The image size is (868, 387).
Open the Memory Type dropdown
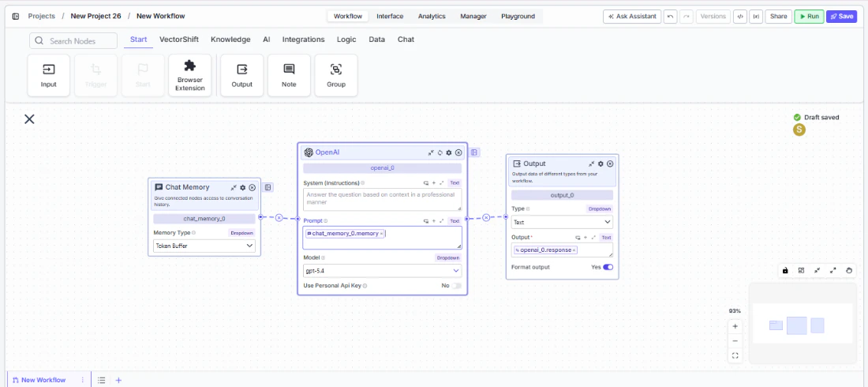204,245
